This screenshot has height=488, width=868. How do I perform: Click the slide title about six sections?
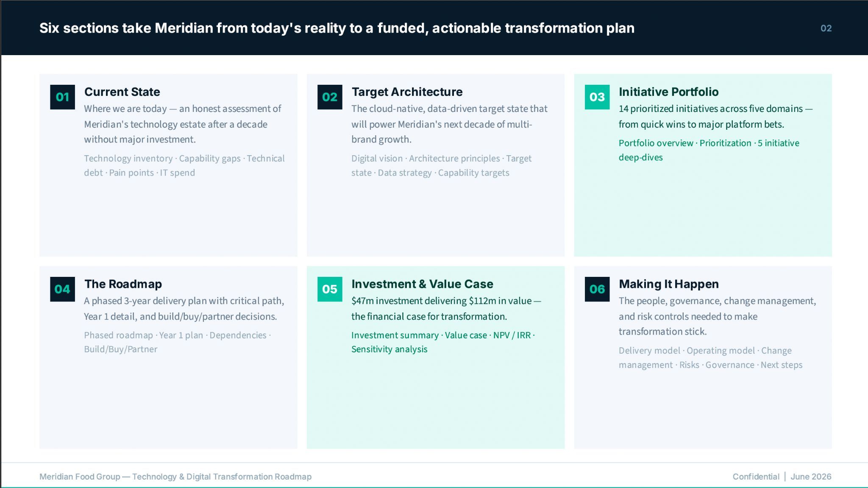click(x=337, y=28)
